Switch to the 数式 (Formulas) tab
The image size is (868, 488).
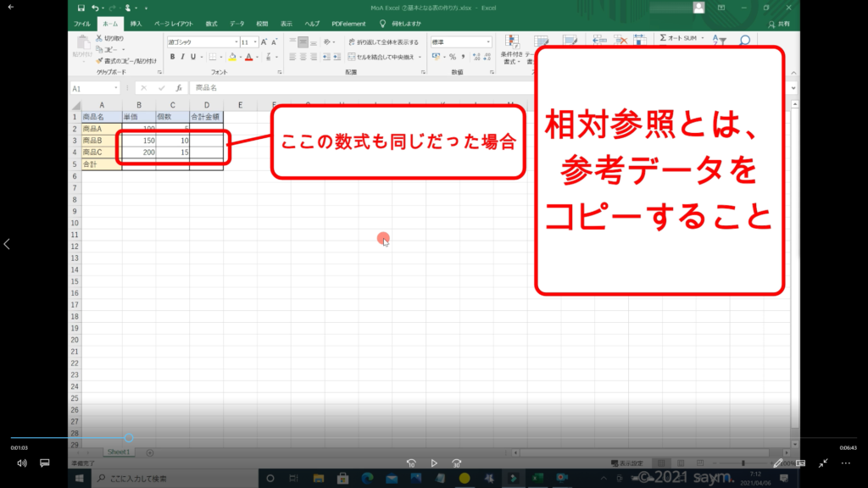[x=211, y=24]
